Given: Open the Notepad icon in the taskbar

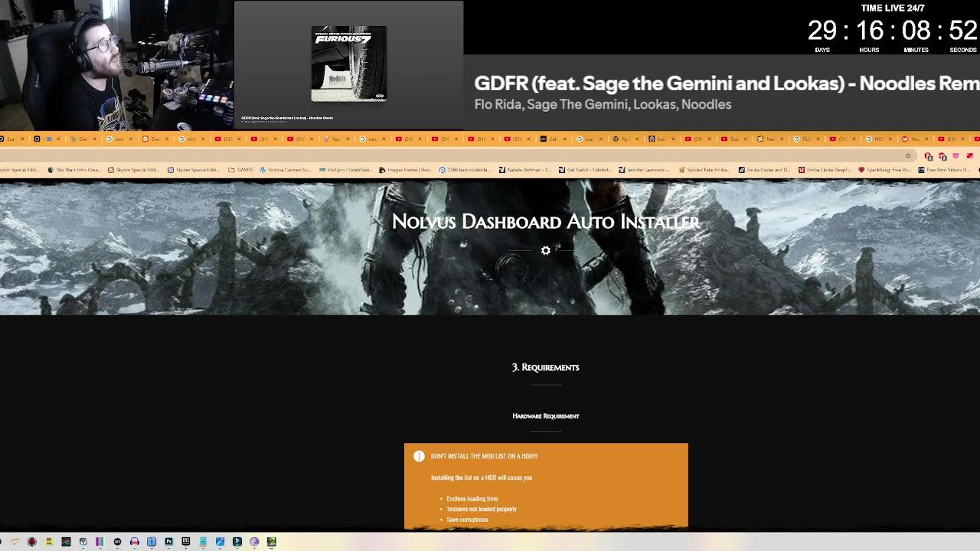Looking at the screenshot, I should click(x=203, y=542).
